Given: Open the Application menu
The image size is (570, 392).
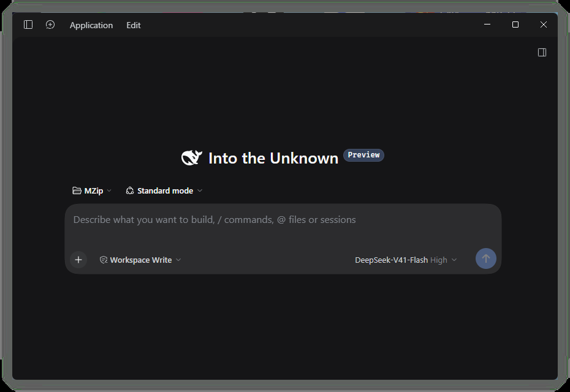Looking at the screenshot, I should [x=91, y=25].
